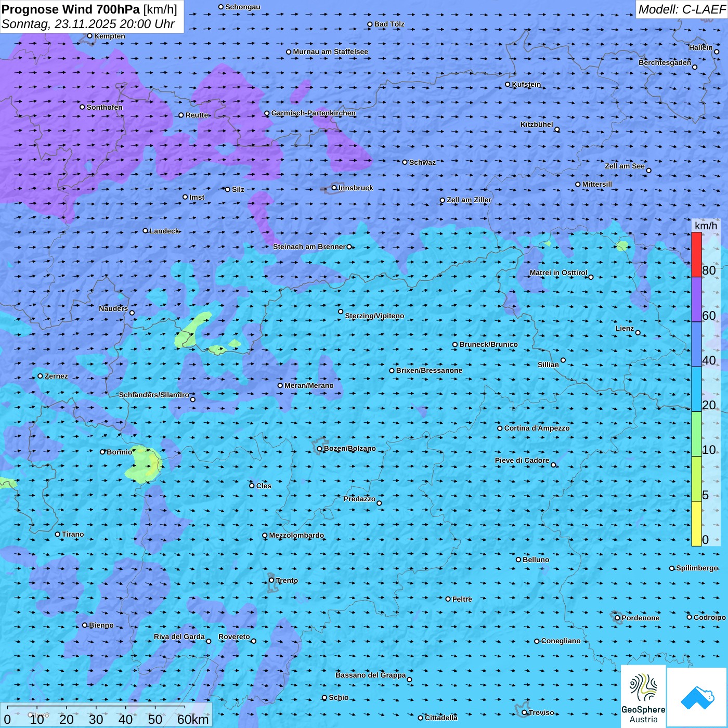Click the 'Sillian' label
Screen dimensions: 728x728
548,365
